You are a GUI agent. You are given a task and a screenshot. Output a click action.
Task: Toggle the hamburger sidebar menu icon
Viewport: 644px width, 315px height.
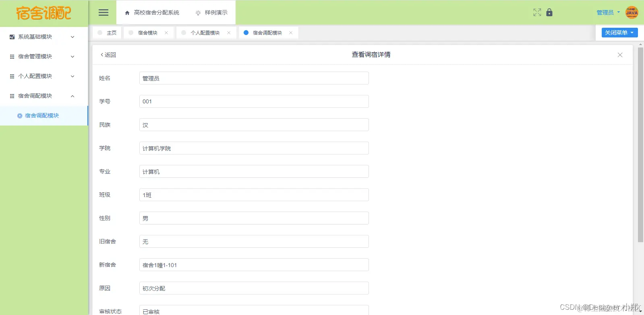(x=104, y=12)
